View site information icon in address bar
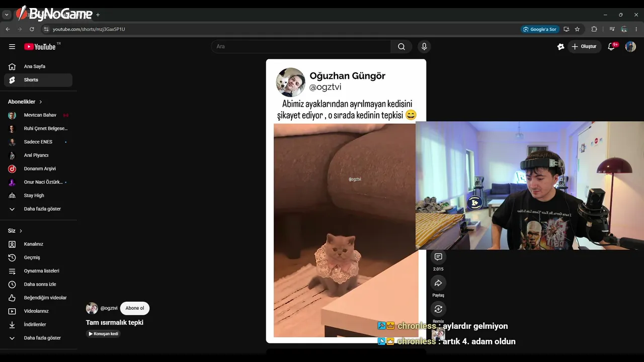The height and width of the screenshot is (362, 644). pos(46,29)
